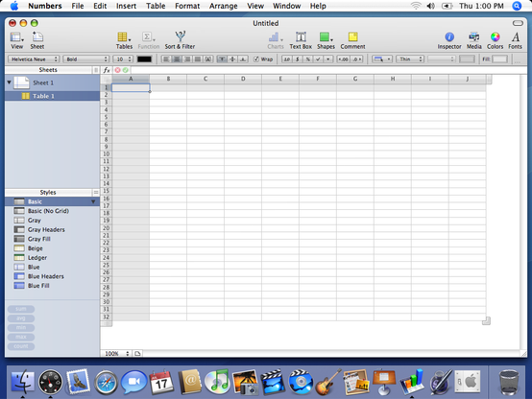This screenshot has width=532, height=399.
Task: Add a new Sheet from the toolbar
Action: [37, 40]
